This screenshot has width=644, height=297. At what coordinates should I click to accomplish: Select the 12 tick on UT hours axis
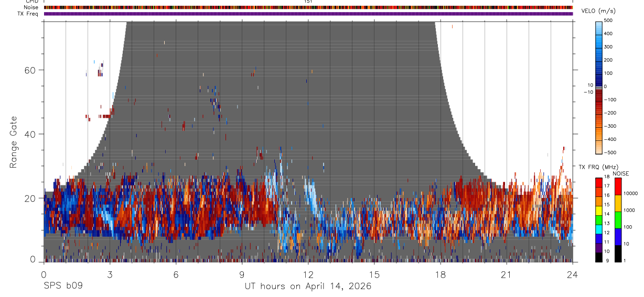(308, 274)
